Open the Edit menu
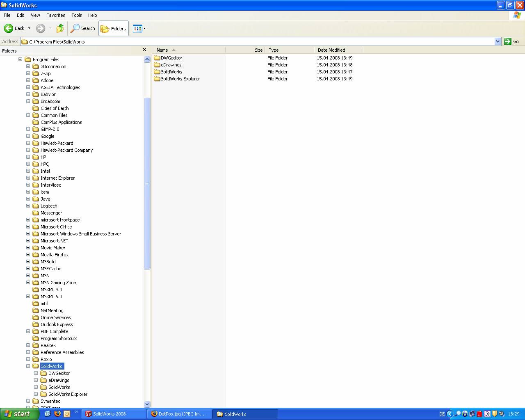This screenshot has height=420, width=525. tap(21, 15)
